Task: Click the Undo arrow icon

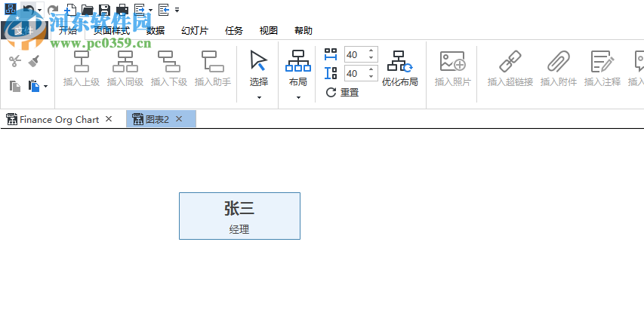Action: [29, 10]
